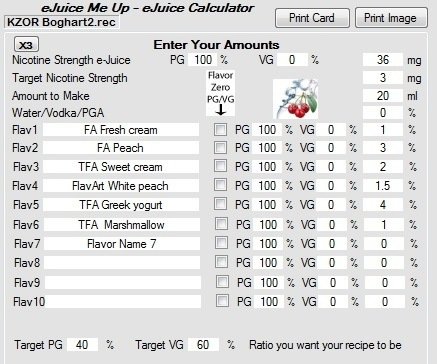Select the Target PG percent field
This screenshot has width=437, height=364.
click(82, 344)
